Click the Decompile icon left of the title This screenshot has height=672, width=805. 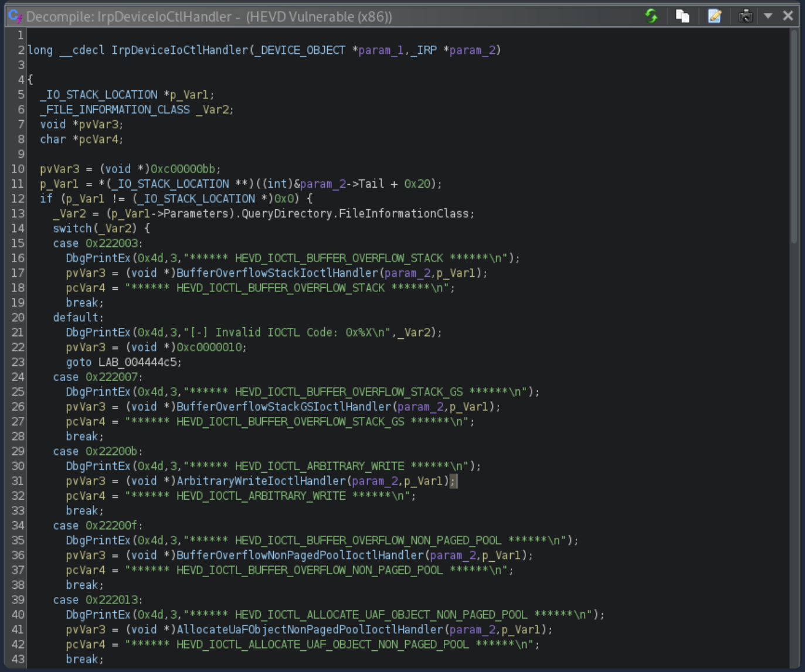[x=15, y=16]
